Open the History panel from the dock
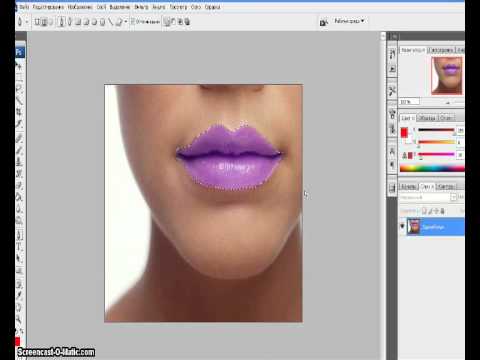 tap(392, 54)
